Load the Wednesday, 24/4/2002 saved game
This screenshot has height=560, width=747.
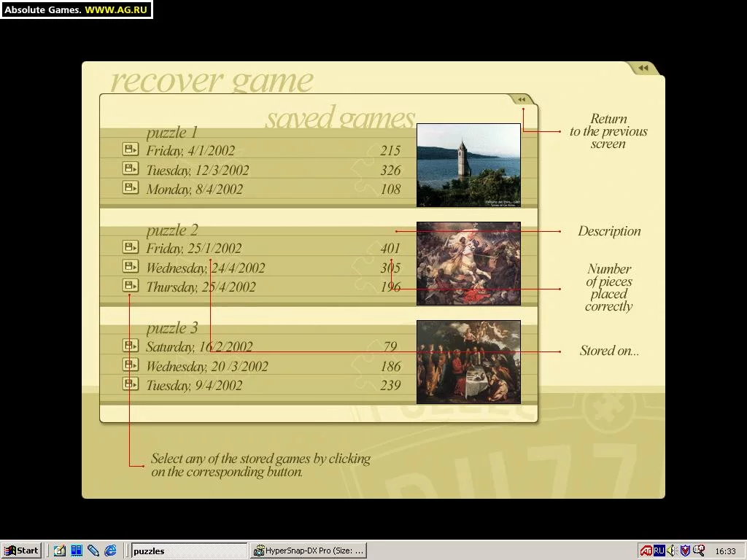point(130,265)
